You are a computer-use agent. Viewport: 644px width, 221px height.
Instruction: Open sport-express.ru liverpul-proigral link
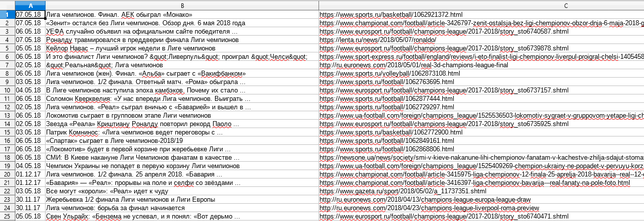coord(482,57)
